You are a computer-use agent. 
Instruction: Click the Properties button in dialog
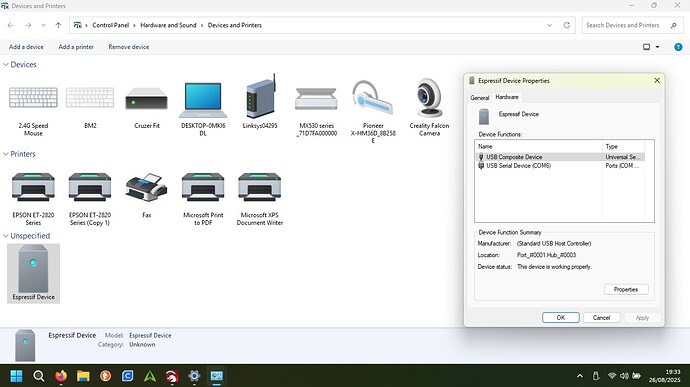(x=626, y=290)
